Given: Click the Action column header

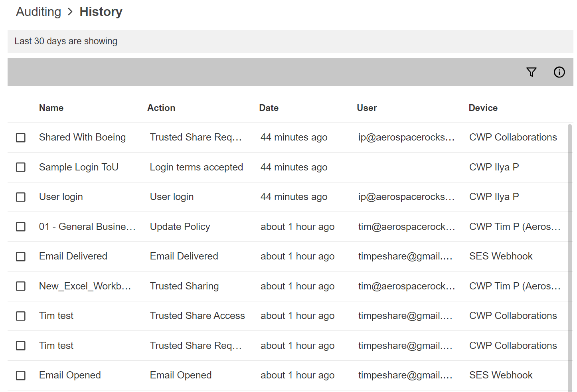Looking at the screenshot, I should [x=161, y=108].
